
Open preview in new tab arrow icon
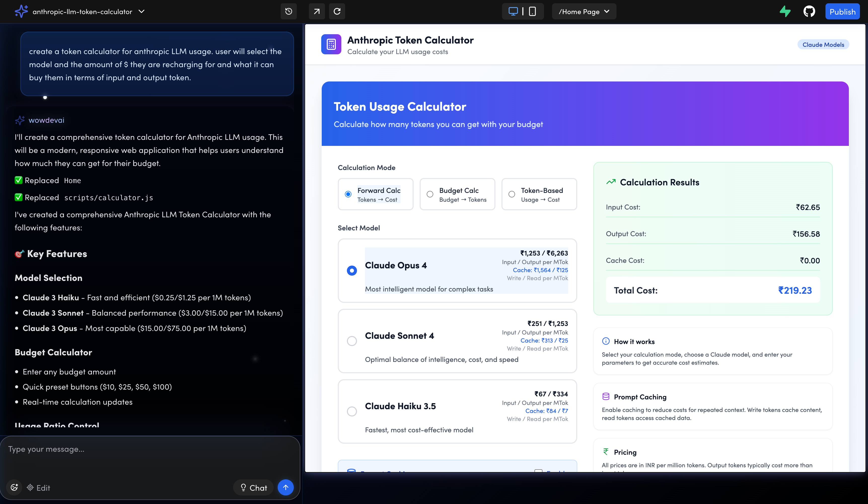point(316,11)
